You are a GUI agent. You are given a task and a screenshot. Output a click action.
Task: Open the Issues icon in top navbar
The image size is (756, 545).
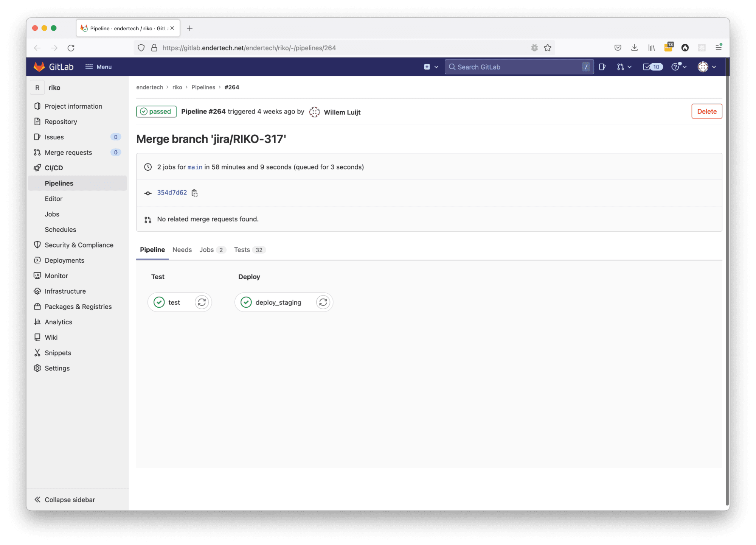point(602,67)
